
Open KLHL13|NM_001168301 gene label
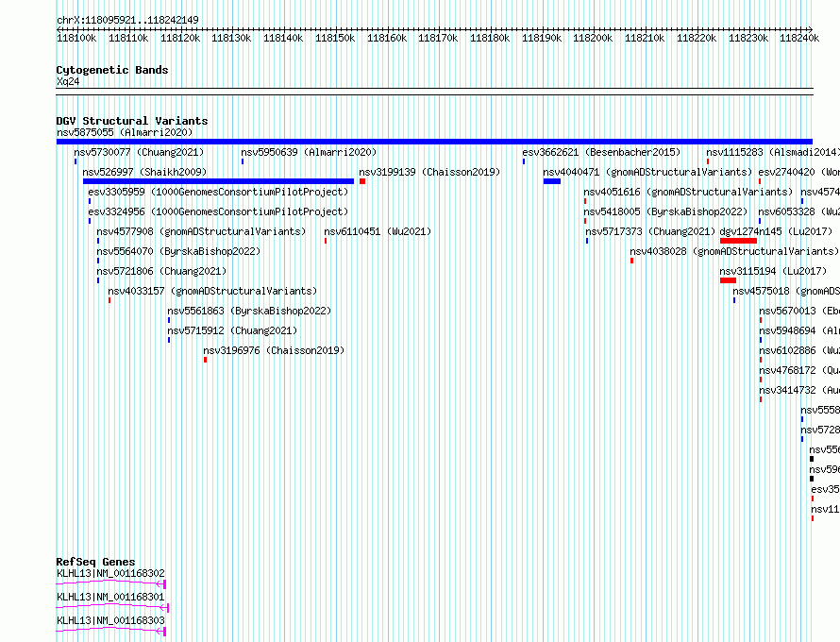pyautogui.click(x=110, y=597)
